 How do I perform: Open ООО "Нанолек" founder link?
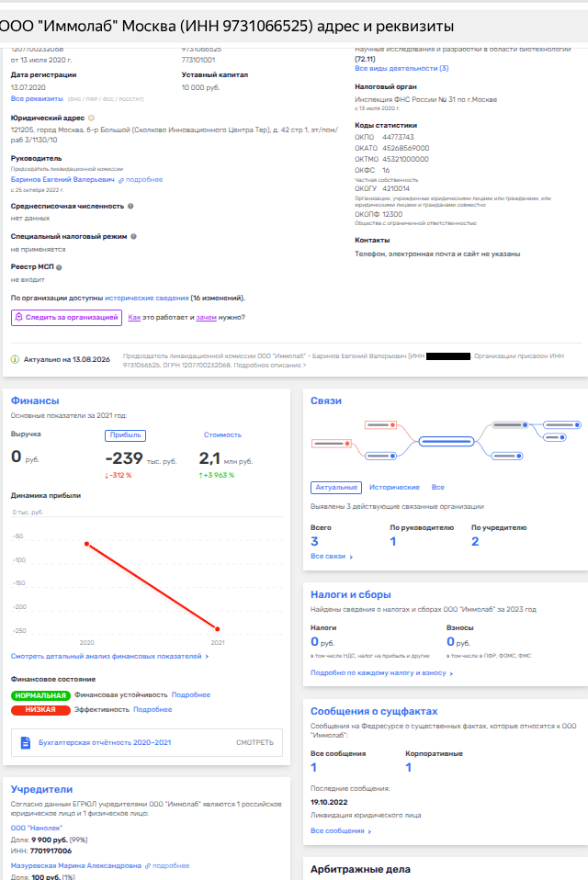(x=37, y=828)
